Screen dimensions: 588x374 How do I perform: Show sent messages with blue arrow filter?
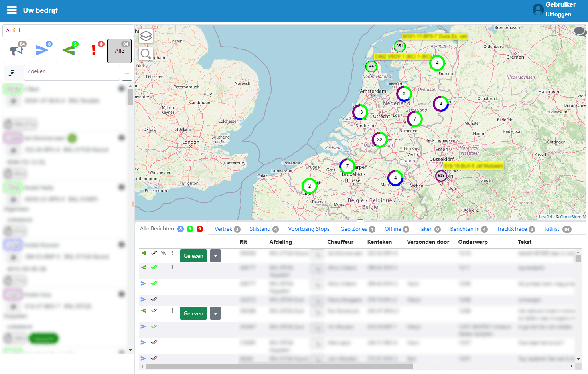(x=42, y=51)
